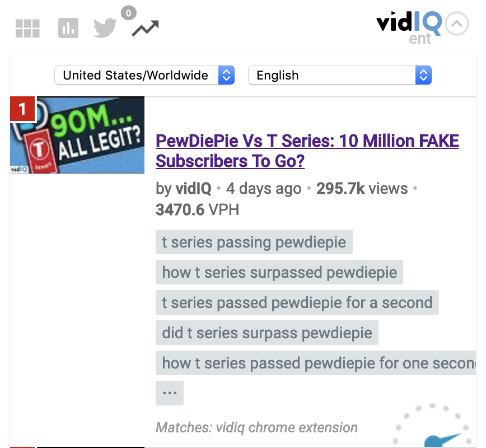Open the 90M All Legit thumbnail
This screenshot has height=448, width=486.
pyautogui.click(x=77, y=135)
